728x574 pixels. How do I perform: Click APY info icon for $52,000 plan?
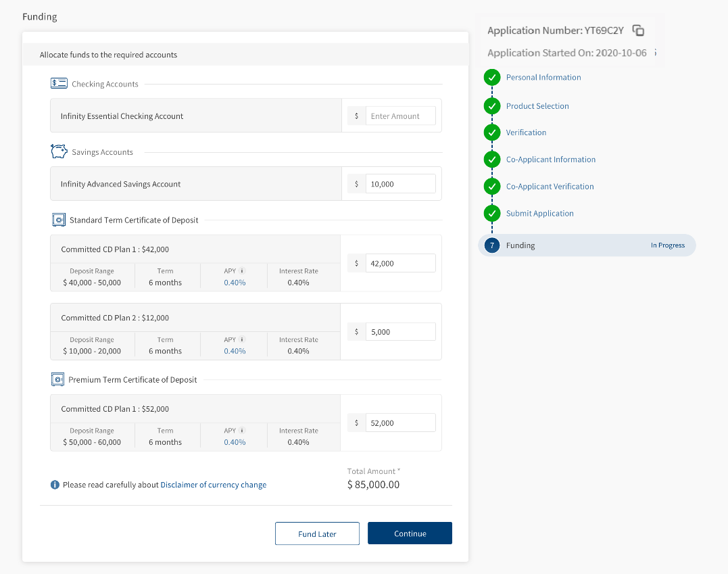click(242, 431)
